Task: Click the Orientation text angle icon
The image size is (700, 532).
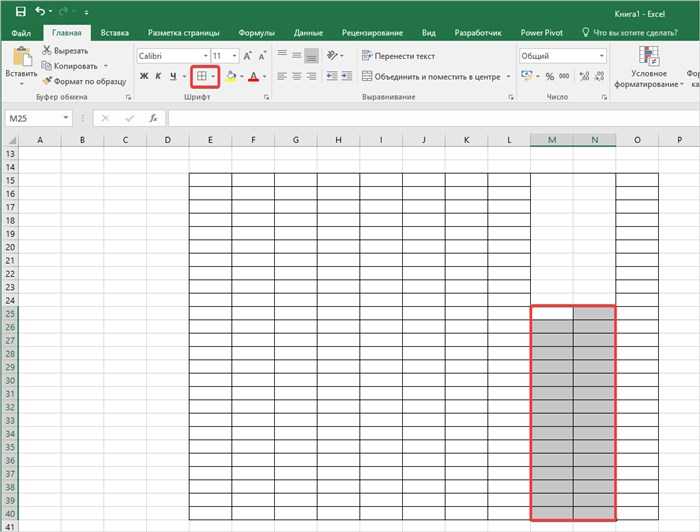Action: point(333,55)
